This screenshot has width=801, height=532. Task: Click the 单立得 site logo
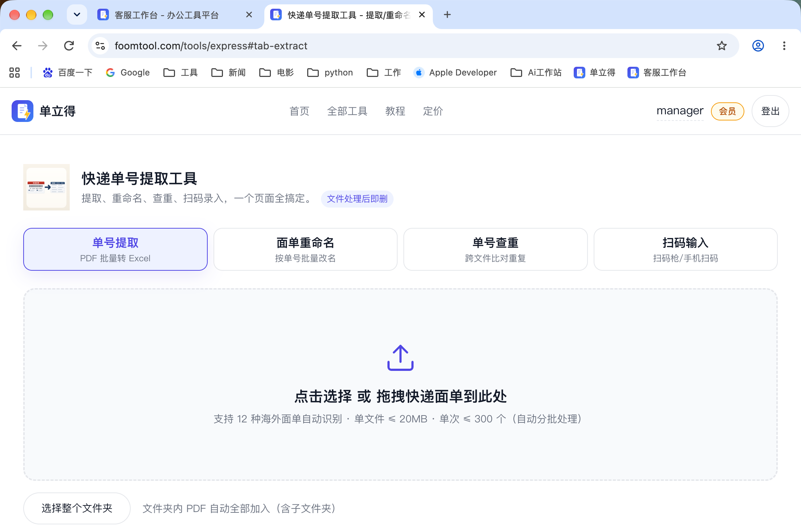tap(44, 111)
